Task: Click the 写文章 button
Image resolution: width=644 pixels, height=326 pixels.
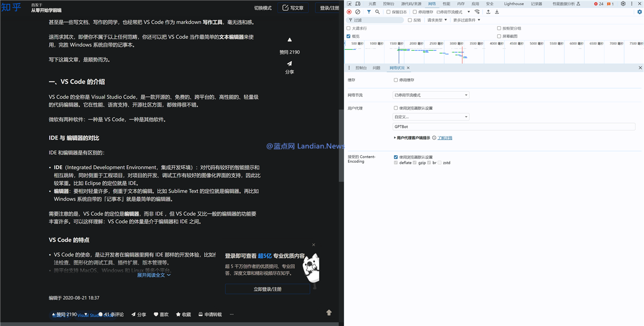Action: (x=293, y=8)
